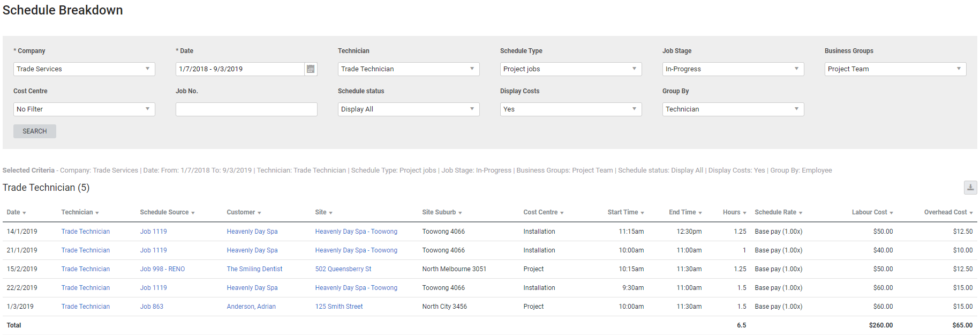This screenshot has height=335, width=980.
Task: Select total labour cost $260.00
Action: [x=881, y=325]
